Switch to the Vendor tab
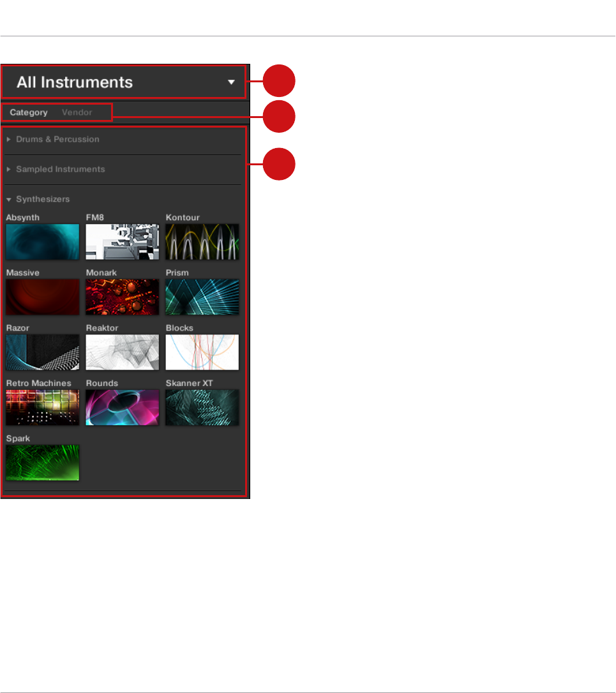 (77, 112)
